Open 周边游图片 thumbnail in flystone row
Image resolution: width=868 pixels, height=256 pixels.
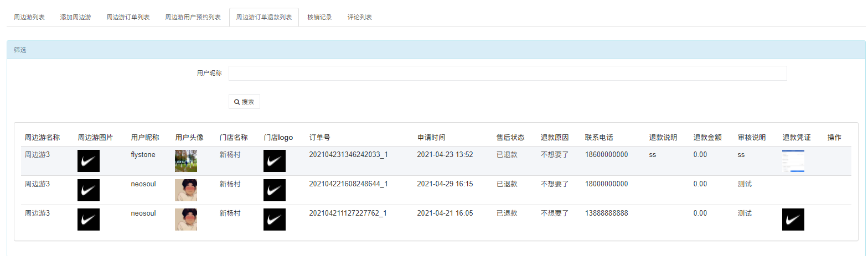89,161
